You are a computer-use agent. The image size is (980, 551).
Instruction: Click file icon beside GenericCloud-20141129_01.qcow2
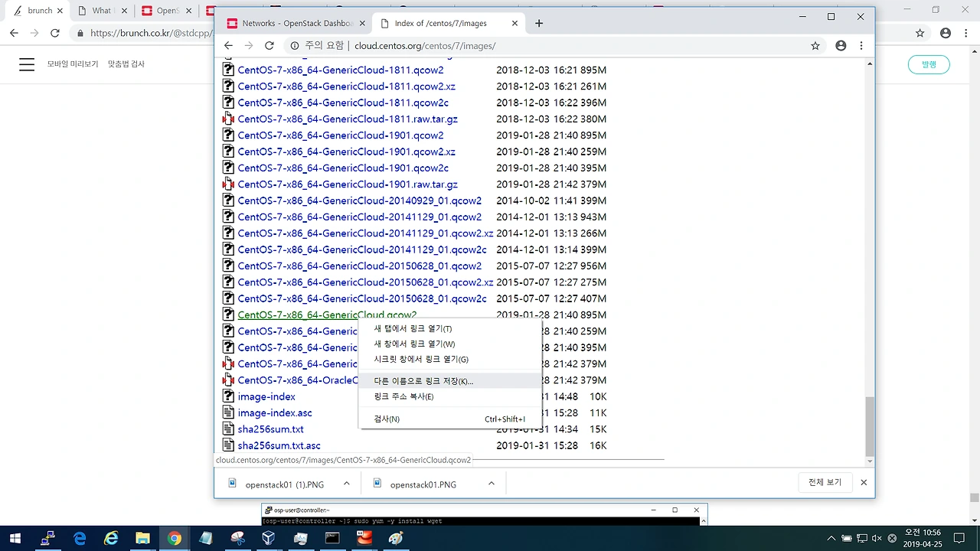click(228, 217)
